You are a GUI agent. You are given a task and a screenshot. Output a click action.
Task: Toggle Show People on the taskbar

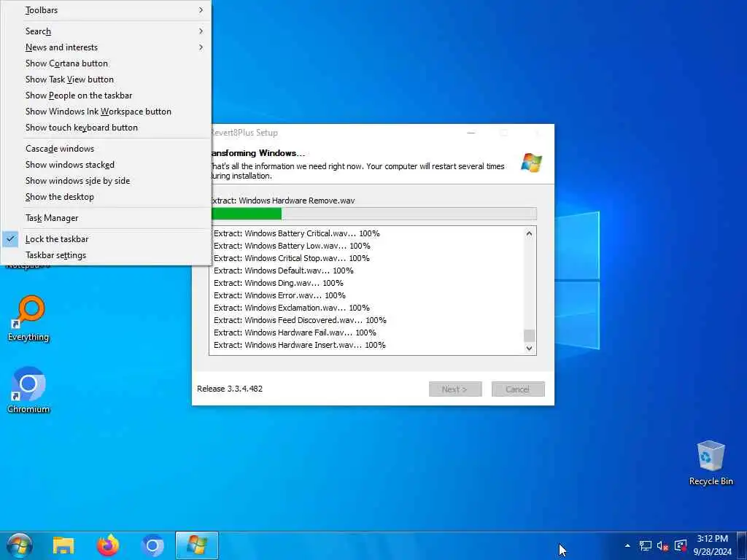(x=107, y=96)
